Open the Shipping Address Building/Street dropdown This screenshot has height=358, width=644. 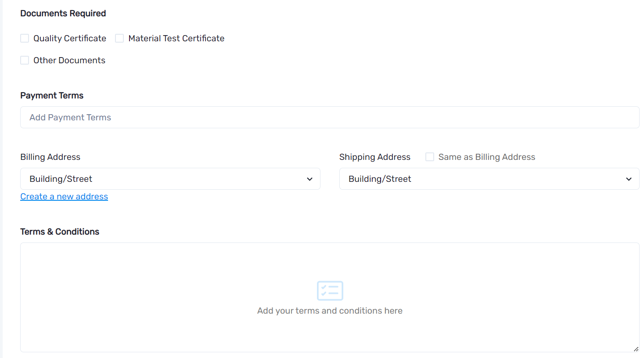(x=489, y=179)
